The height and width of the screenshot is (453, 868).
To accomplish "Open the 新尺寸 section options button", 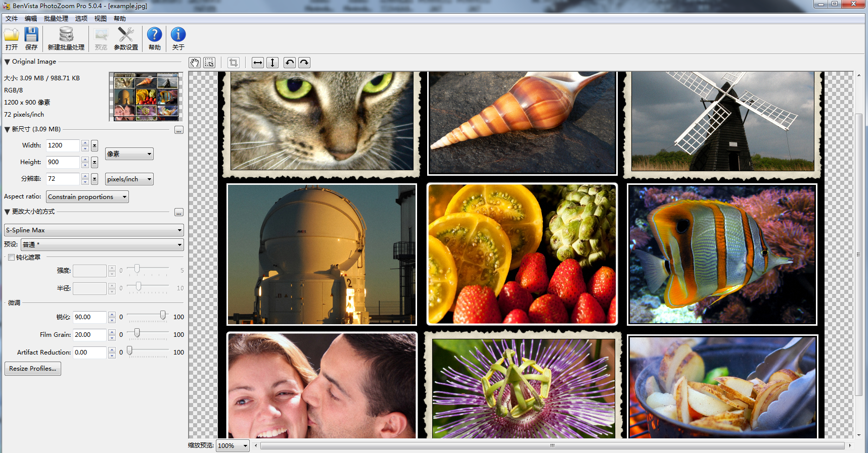I will [179, 130].
